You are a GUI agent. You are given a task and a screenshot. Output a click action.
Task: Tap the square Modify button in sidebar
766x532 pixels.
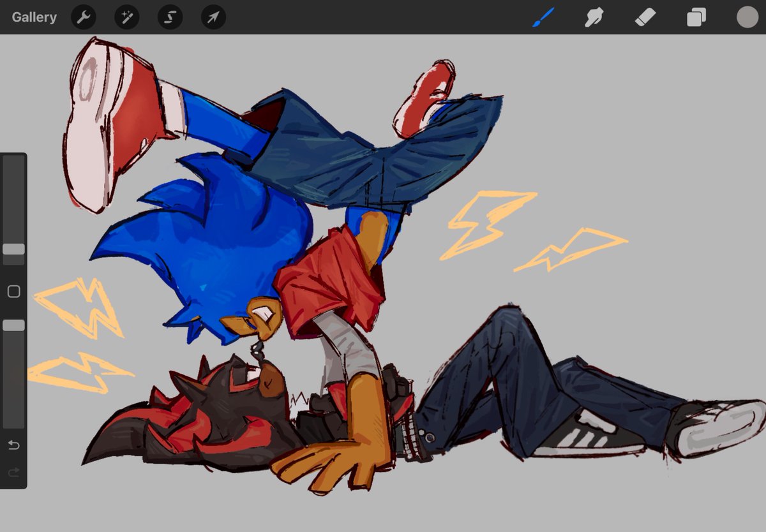[x=13, y=292]
